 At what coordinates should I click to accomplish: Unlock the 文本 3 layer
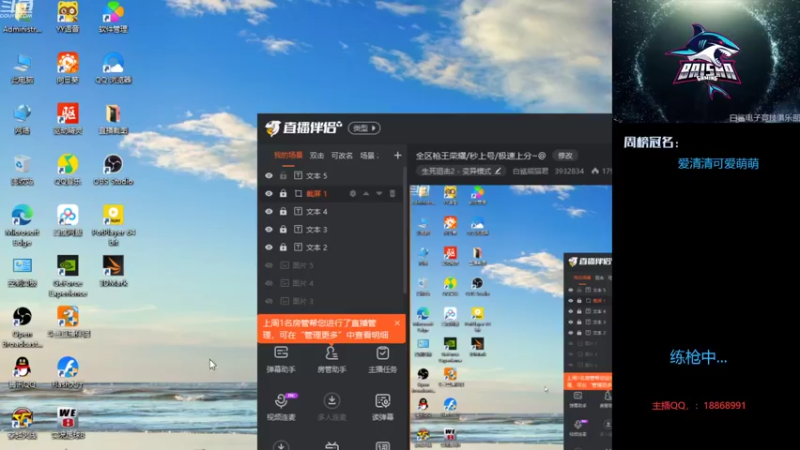pos(283,229)
